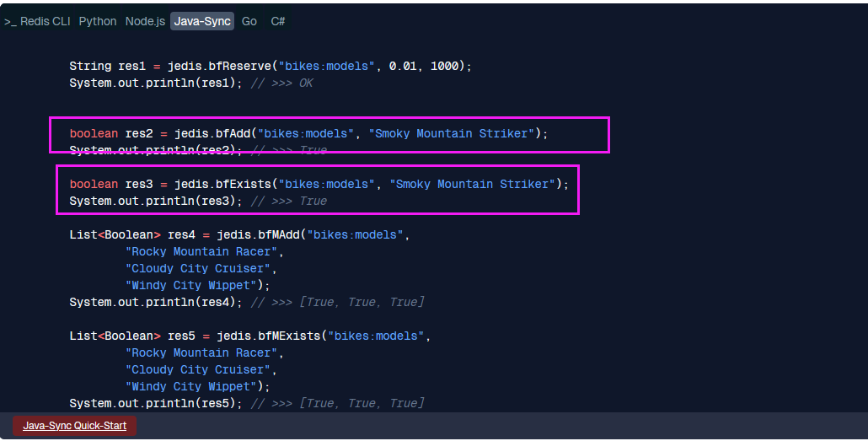868x441 pixels.
Task: Click "Rocky Mountain Racer" in the bfMAdd call
Action: [201, 251]
